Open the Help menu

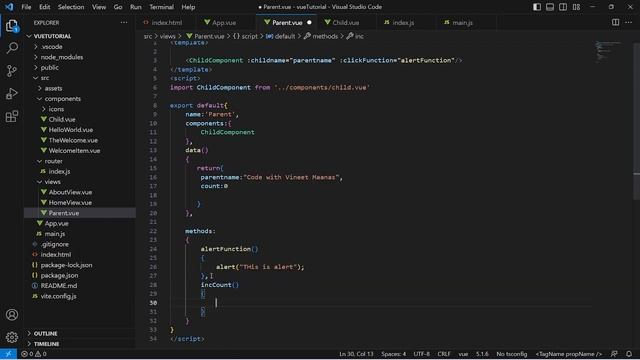[x=188, y=7]
